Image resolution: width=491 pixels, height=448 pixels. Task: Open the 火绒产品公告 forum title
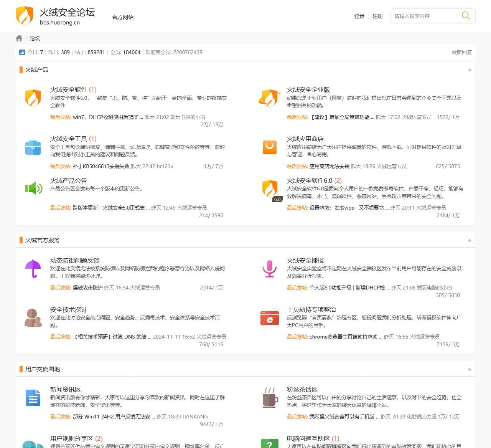(x=69, y=180)
